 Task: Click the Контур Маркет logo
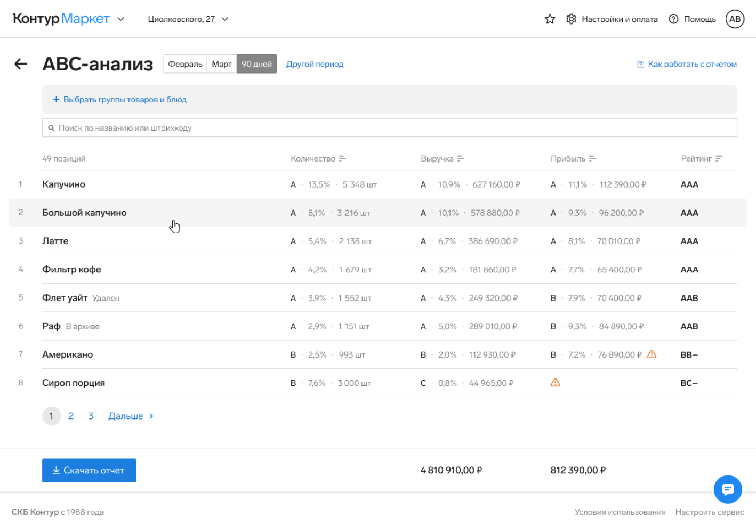61,19
